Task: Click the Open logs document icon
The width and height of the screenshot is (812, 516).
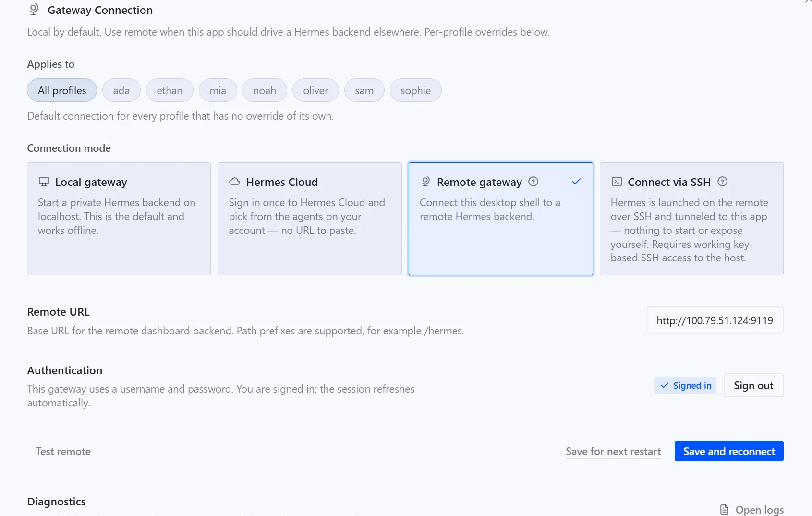Action: pos(725,510)
